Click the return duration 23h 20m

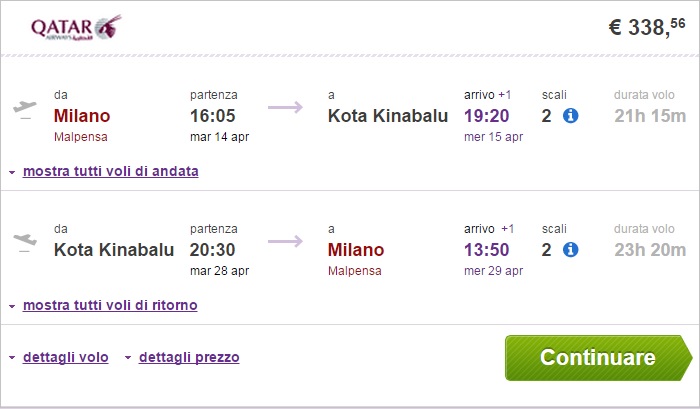click(x=650, y=249)
